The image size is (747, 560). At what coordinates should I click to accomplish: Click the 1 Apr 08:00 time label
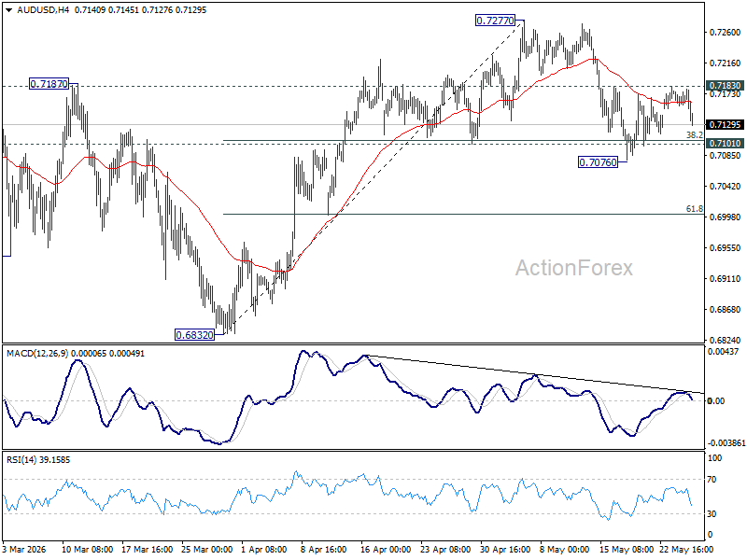tap(264, 550)
